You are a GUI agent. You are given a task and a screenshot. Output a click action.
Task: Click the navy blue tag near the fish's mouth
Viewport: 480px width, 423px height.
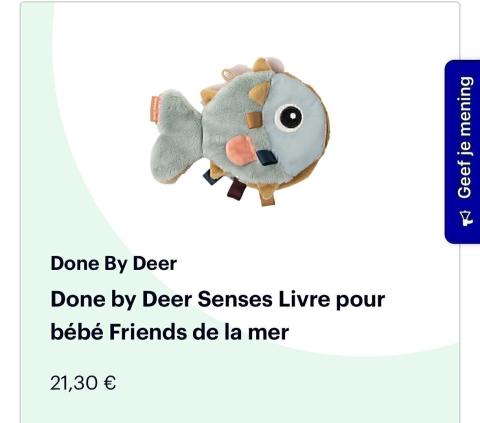pyautogui.click(x=267, y=158)
